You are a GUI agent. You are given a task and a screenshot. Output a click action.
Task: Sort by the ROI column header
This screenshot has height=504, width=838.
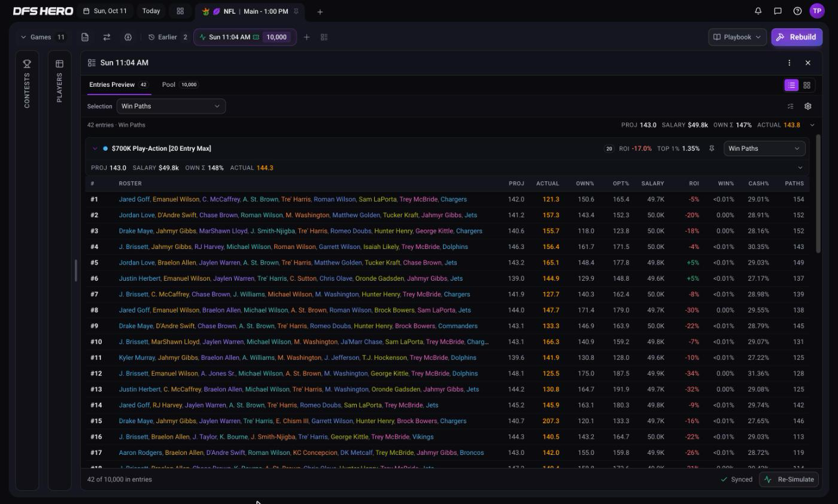[694, 183]
